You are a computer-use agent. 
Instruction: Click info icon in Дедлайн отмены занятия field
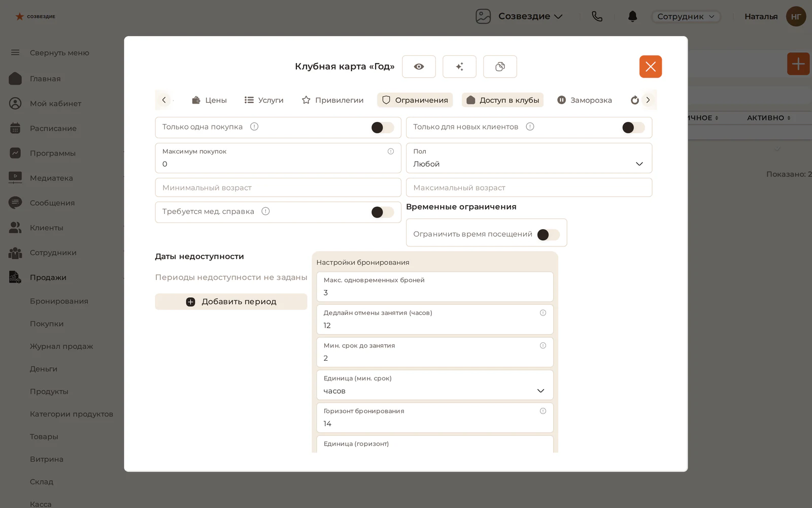click(543, 313)
